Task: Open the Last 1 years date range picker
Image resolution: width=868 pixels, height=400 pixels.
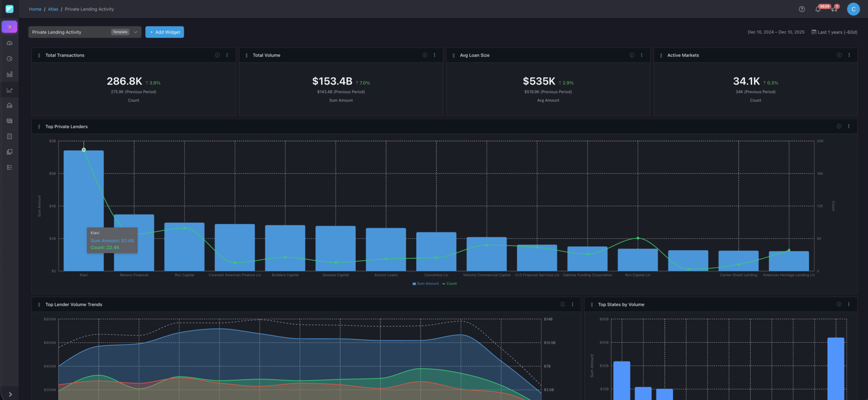Action: coord(834,32)
